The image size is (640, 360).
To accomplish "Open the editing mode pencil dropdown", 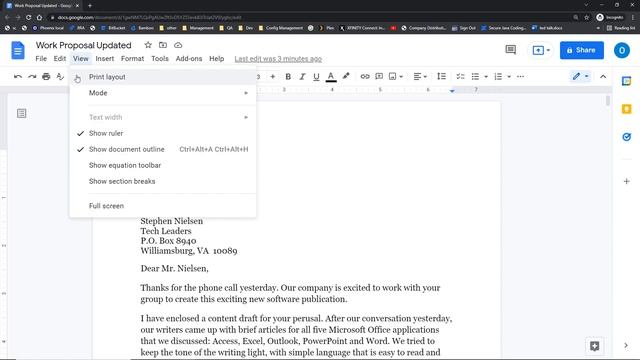I will click(x=580, y=76).
